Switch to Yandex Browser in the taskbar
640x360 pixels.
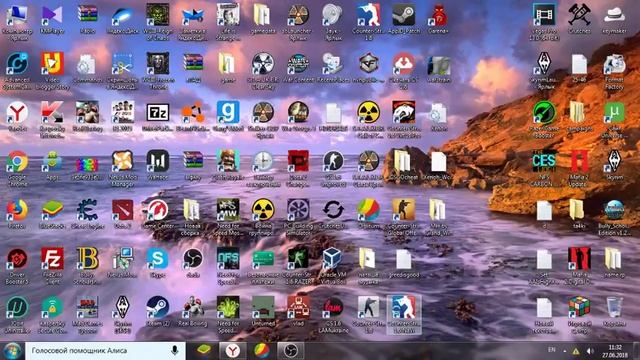(x=233, y=351)
